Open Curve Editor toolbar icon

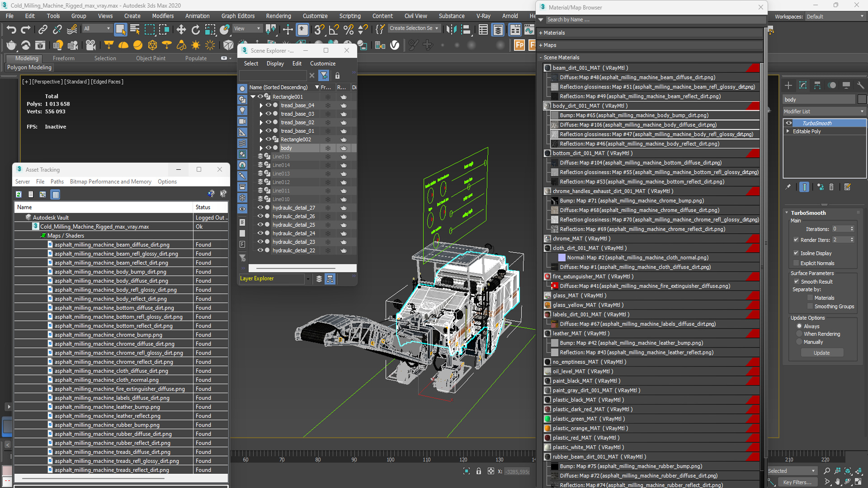528,30
